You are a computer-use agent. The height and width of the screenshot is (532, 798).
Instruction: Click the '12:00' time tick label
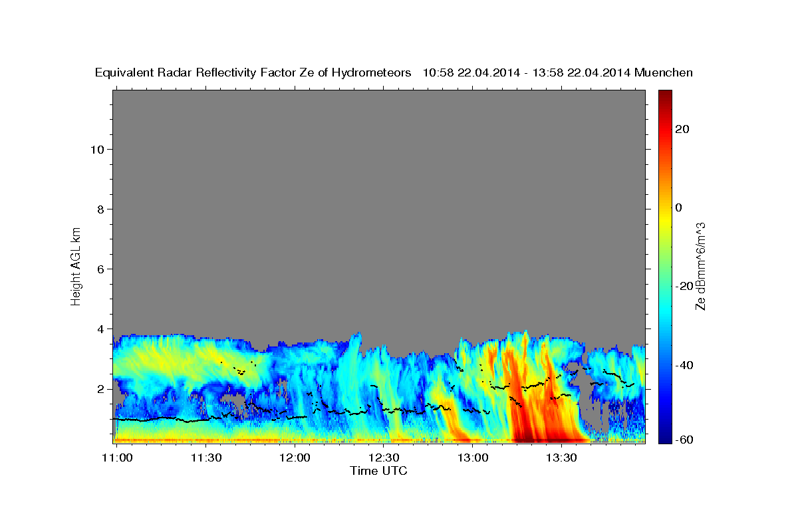click(x=295, y=458)
